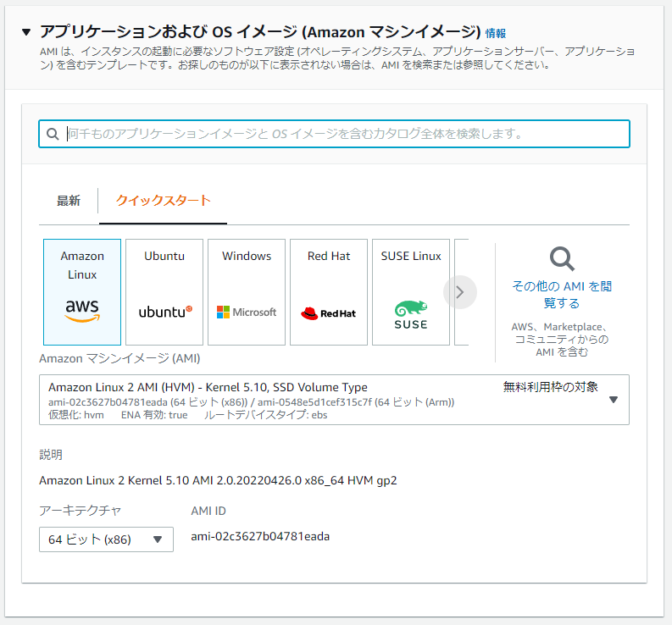672x625 pixels.
Task: Click the 無料利用枠の対象 label
Action: (x=550, y=387)
